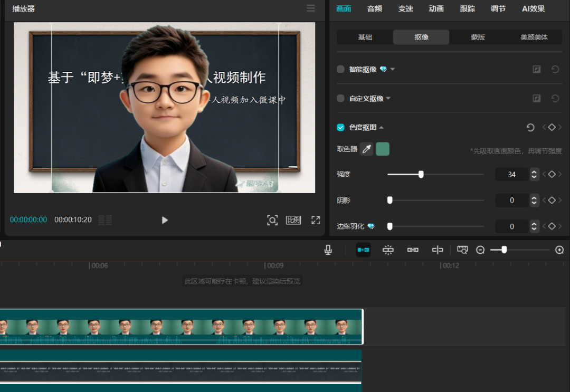Enable the 智能抠像 checkbox
Viewport: 570px width, 392px height.
pyautogui.click(x=340, y=69)
